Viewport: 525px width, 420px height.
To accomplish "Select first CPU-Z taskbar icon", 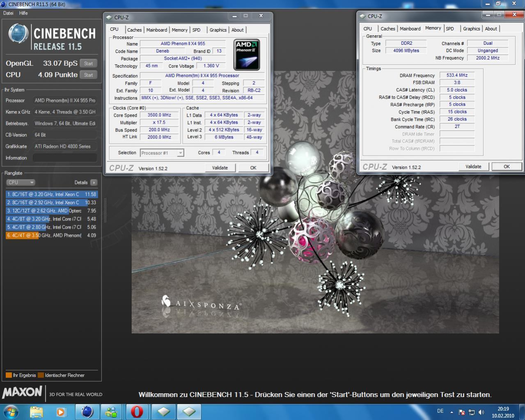I will [x=163, y=412].
